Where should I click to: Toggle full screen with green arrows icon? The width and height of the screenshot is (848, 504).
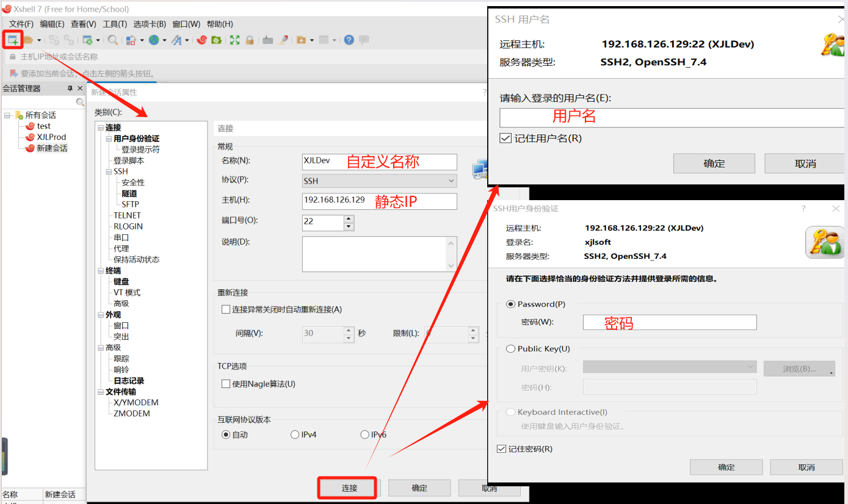click(x=234, y=40)
